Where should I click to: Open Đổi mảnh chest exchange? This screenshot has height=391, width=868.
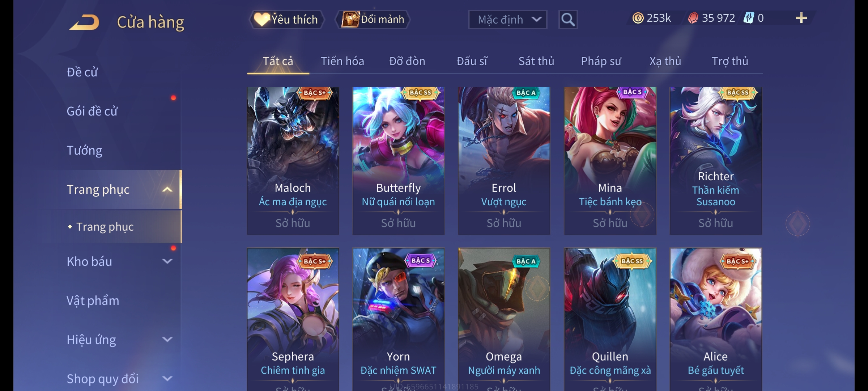click(x=373, y=20)
